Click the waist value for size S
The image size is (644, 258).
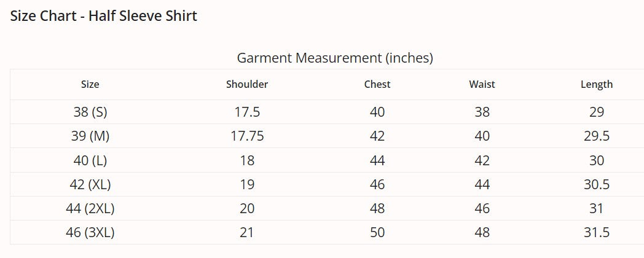tap(482, 112)
